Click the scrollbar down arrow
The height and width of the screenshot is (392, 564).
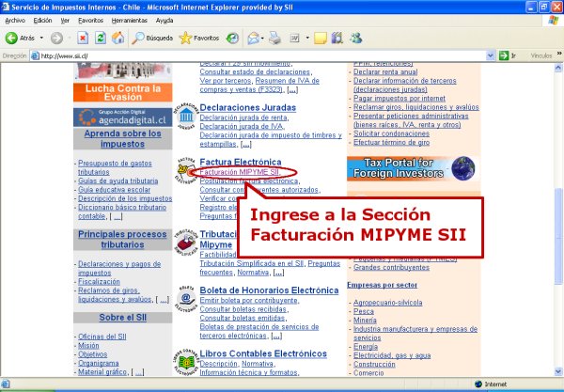(558, 371)
